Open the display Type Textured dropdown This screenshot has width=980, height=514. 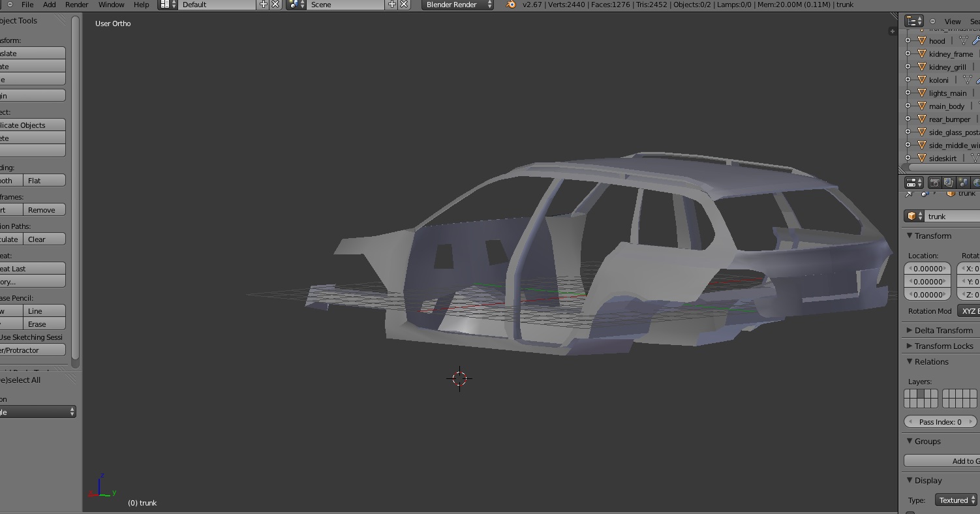click(x=957, y=500)
